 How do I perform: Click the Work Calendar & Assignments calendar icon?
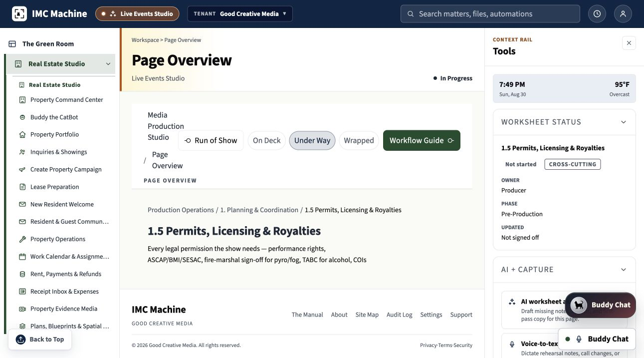tap(22, 257)
